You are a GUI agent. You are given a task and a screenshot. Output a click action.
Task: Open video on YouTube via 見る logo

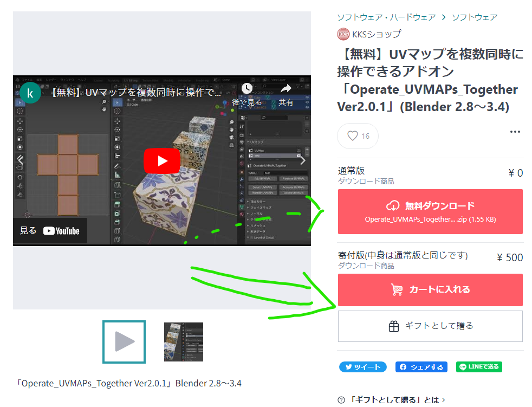(50, 231)
